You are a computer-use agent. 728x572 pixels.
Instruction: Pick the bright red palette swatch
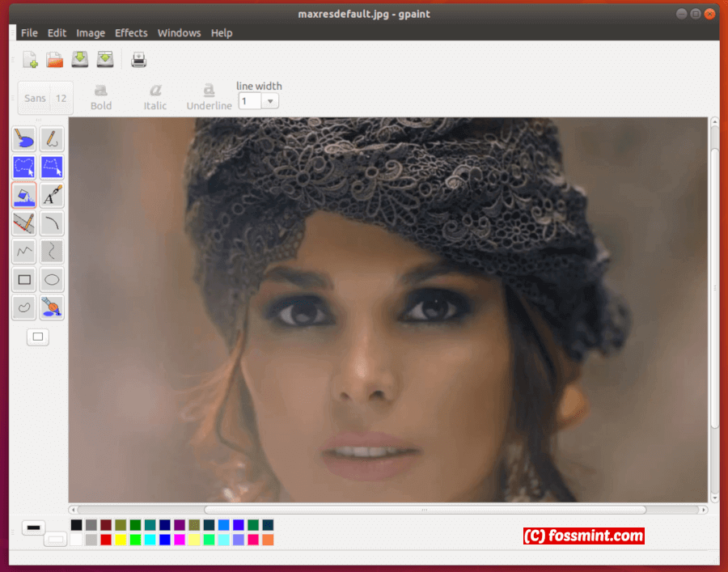[x=106, y=540]
